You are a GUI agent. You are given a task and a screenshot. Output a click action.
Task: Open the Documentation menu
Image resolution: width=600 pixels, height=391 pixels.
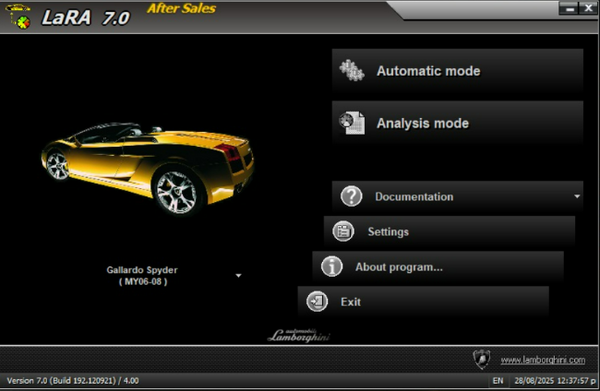458,196
